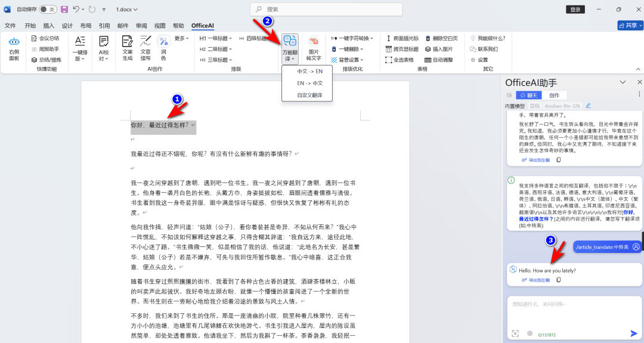Switch assistant to 聊天 mode

coord(528,95)
